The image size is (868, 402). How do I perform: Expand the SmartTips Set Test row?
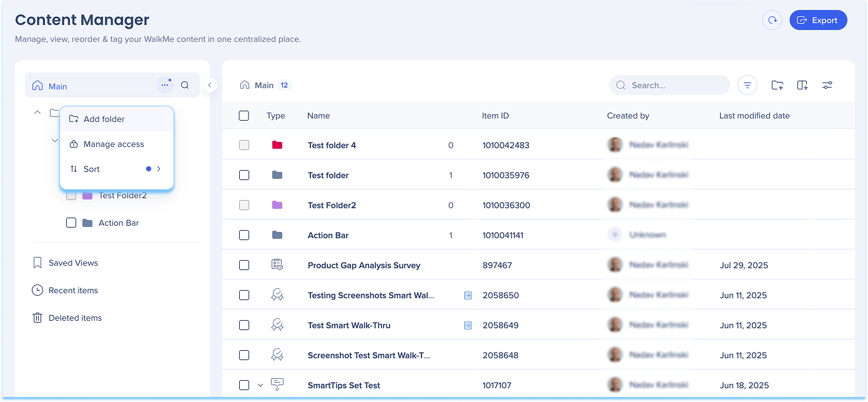click(x=261, y=385)
